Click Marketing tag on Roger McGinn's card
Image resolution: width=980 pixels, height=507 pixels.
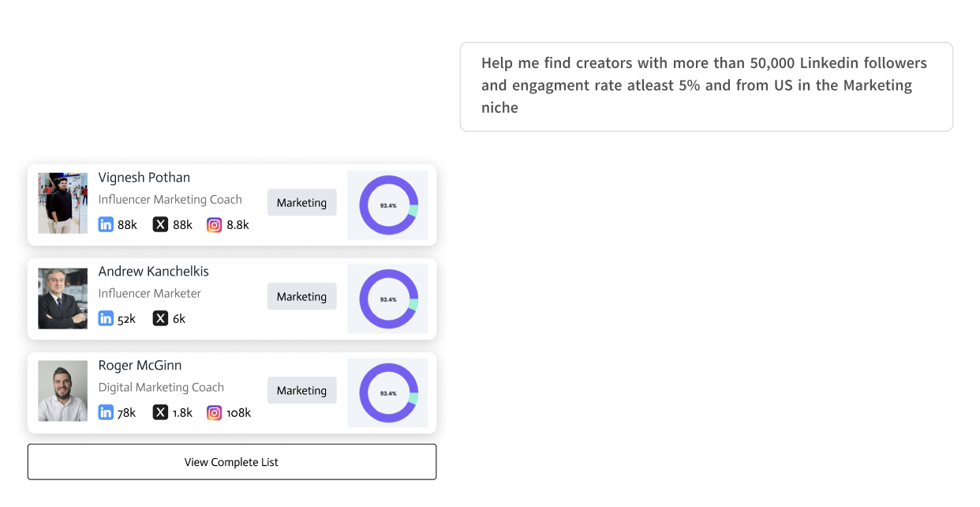(301, 390)
